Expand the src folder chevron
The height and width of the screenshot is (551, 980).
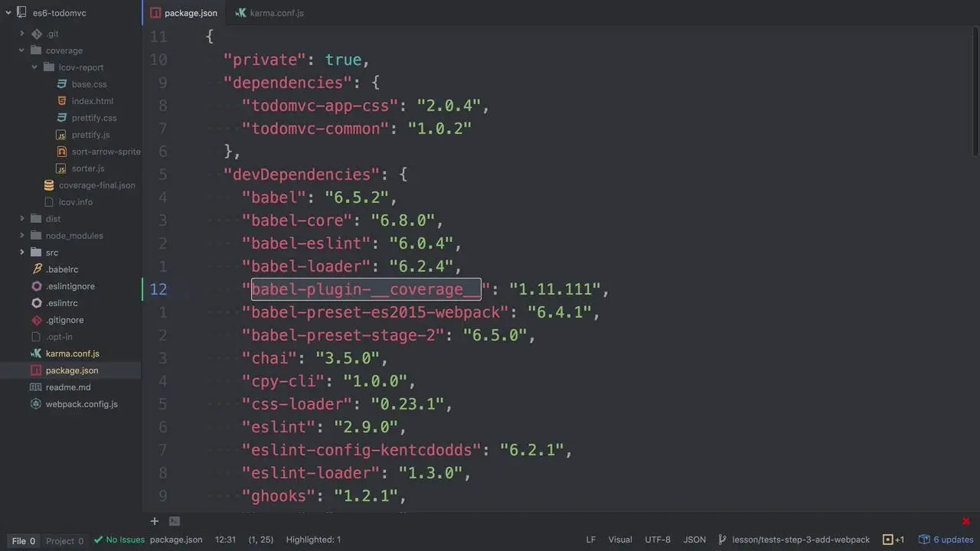pos(22,253)
